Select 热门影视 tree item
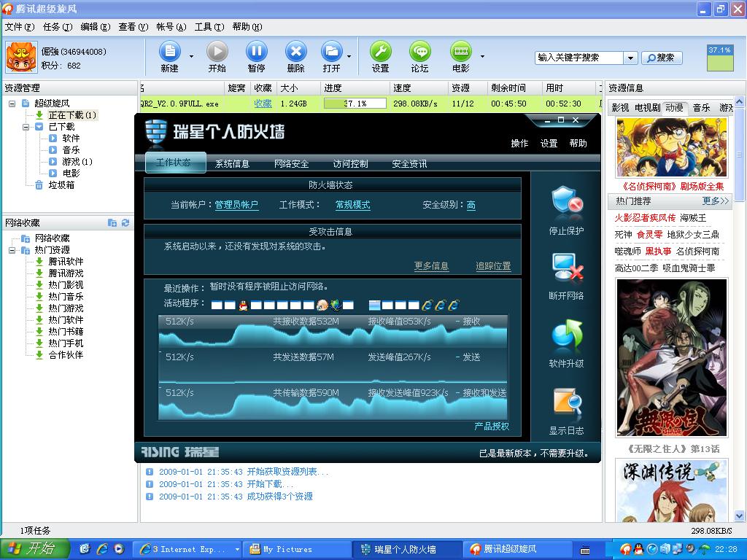Screen dimensions: 747x560 point(66,285)
